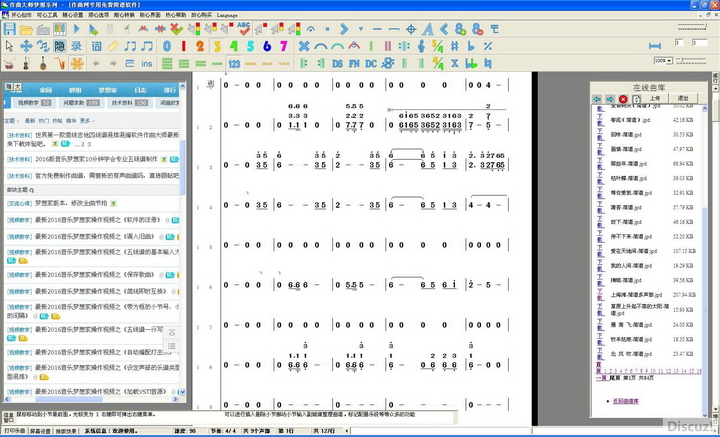Click the red stop icon in 在线曲库 panel
This screenshot has height=437, width=720.
pyautogui.click(x=623, y=99)
